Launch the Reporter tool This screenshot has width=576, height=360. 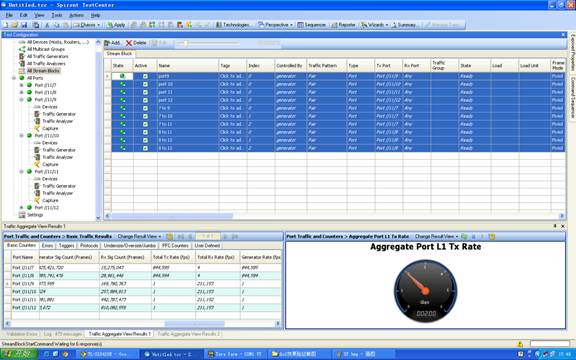343,25
